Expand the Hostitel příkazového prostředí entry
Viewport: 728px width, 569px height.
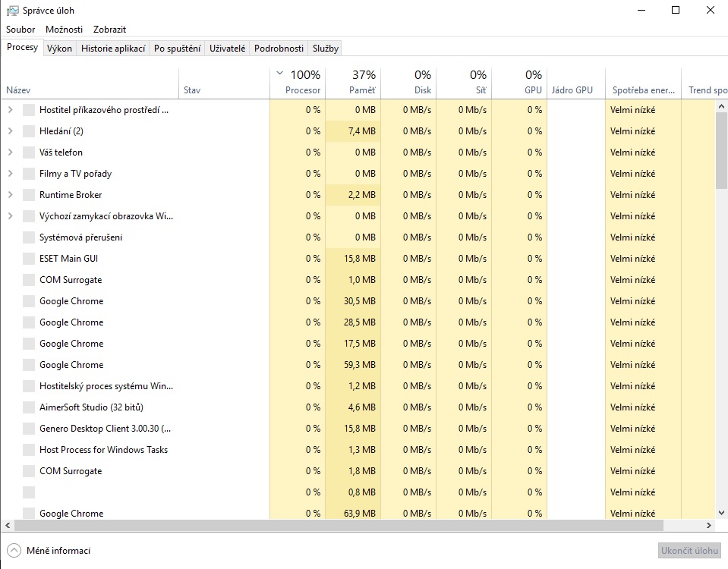point(10,110)
